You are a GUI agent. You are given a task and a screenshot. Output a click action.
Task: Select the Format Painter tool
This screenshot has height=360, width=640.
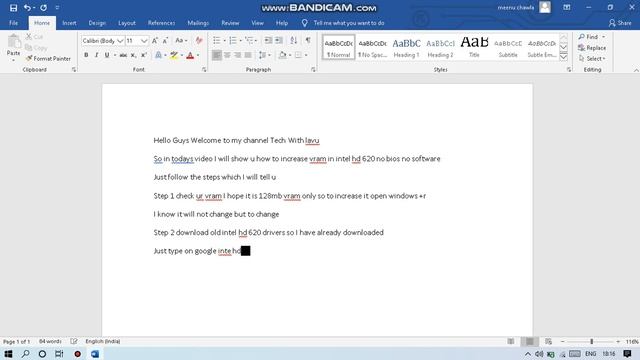tap(48, 59)
